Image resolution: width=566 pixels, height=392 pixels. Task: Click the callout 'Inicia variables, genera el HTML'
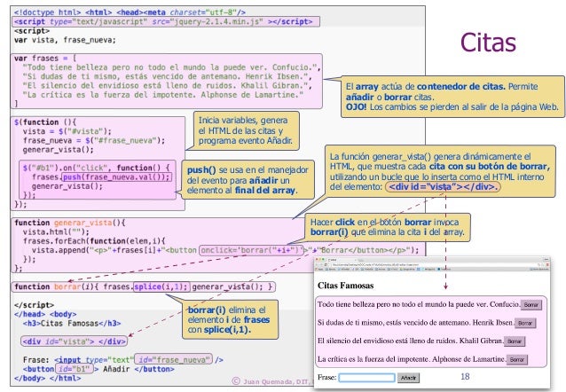[246, 130]
